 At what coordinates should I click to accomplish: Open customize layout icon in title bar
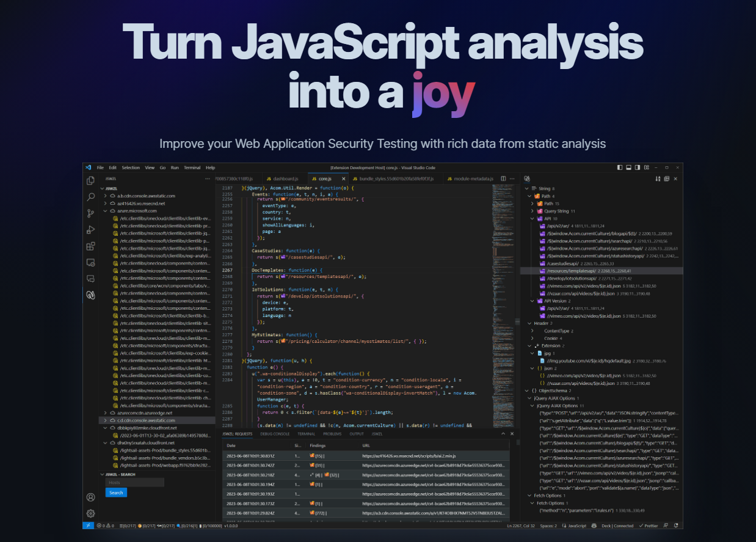pos(647,167)
